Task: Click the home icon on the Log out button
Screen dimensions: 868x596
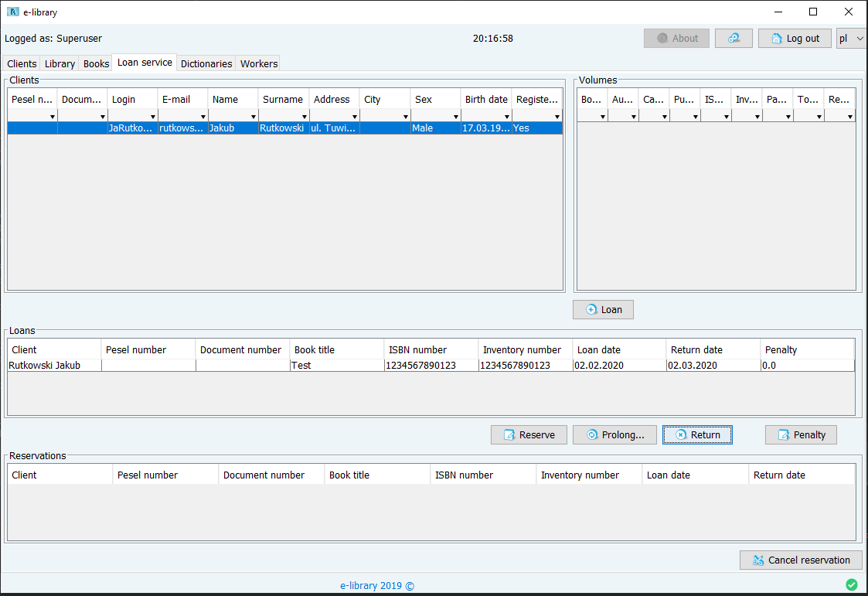Action: pos(775,37)
